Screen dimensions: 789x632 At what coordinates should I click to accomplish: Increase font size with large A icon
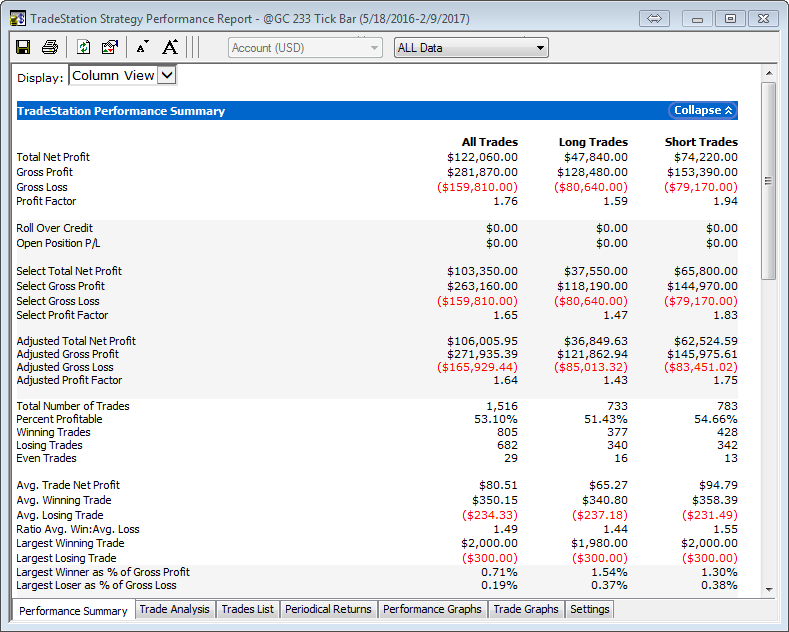(170, 47)
